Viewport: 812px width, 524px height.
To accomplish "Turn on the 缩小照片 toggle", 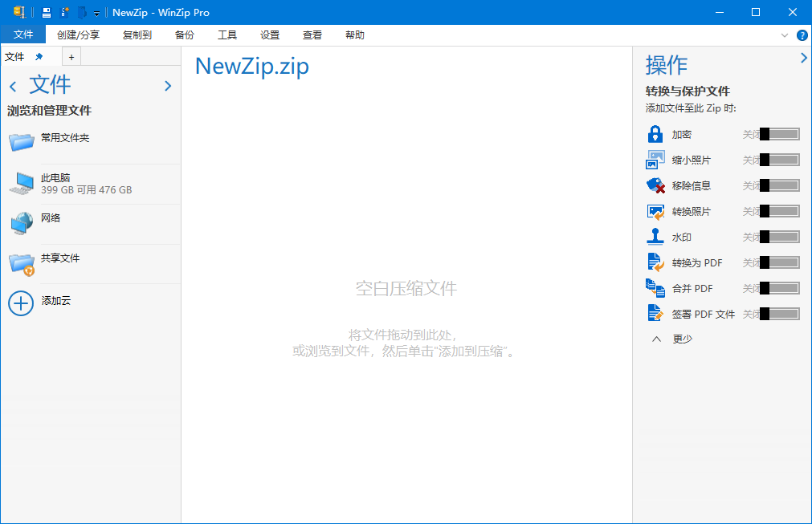I will (x=779, y=160).
